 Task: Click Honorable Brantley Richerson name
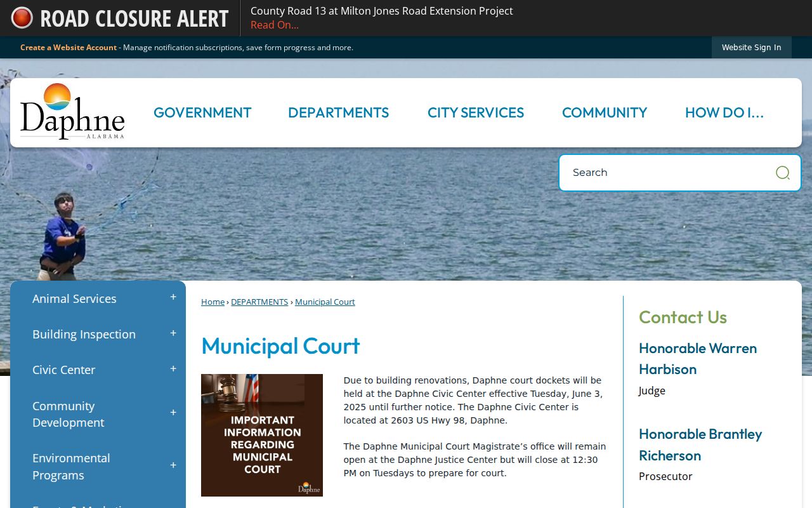coord(700,444)
